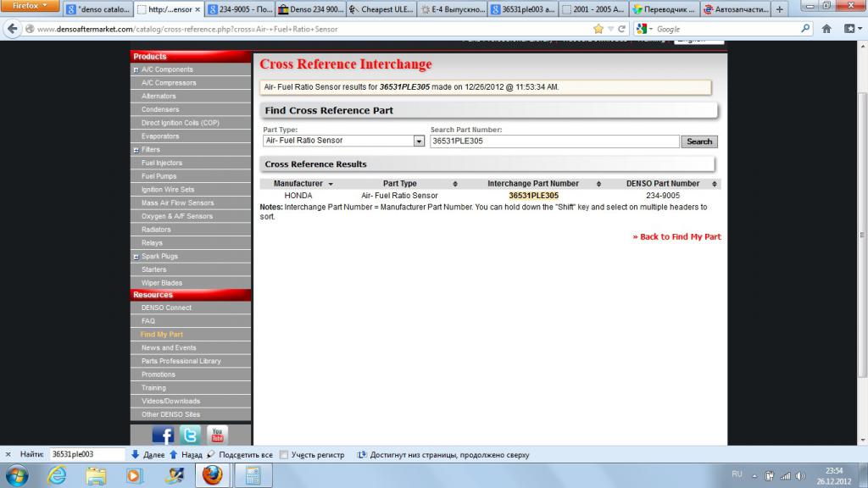Open Other DENSO Sites link
This screenshot has width=868, height=488.
click(x=170, y=414)
